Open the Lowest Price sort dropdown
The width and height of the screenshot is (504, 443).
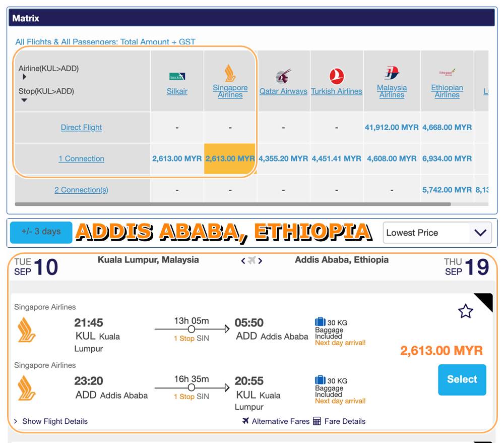coord(437,233)
